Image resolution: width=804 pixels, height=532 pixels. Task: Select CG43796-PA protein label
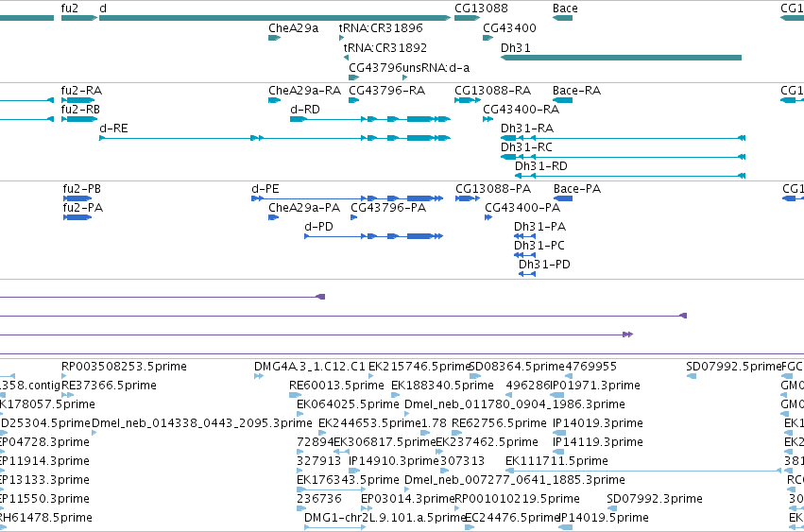point(388,208)
